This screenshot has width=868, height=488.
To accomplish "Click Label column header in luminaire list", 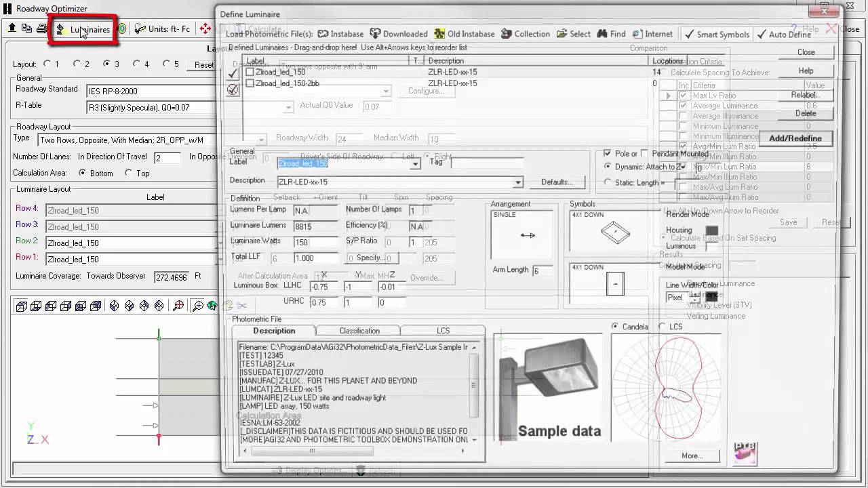I will (328, 61).
